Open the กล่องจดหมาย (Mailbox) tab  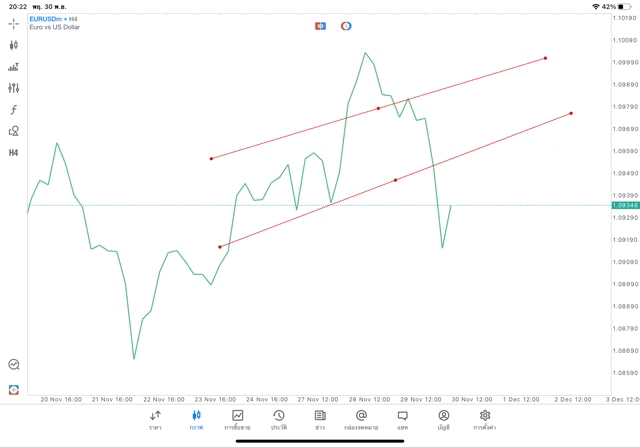pos(360,419)
